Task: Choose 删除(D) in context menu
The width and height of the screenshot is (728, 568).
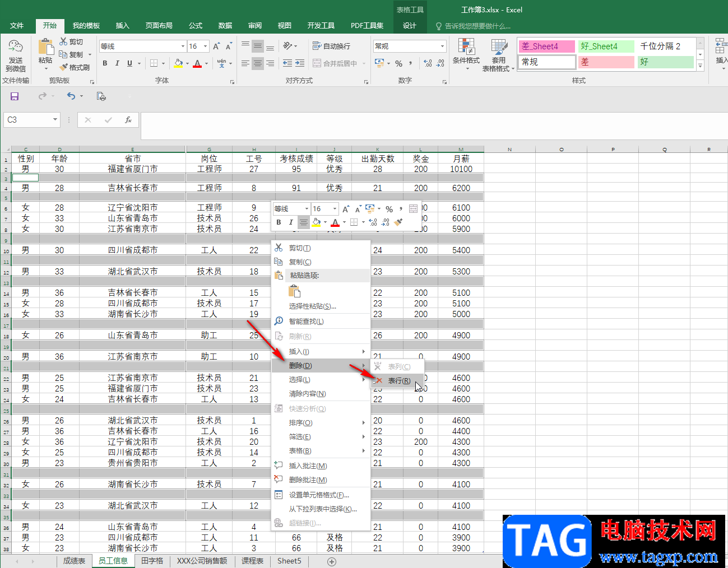Action: click(321, 366)
